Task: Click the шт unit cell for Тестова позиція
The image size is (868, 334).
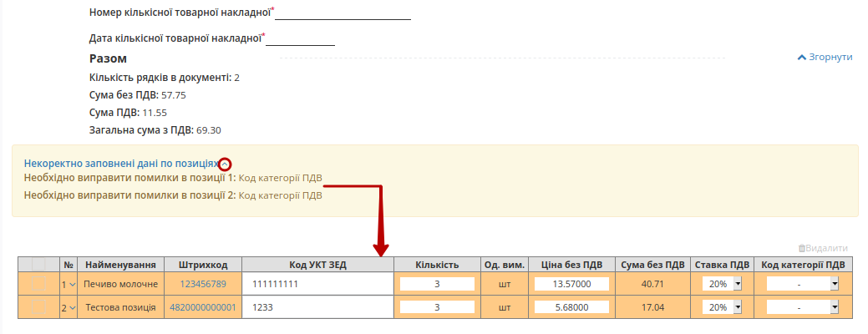Action: point(505,307)
